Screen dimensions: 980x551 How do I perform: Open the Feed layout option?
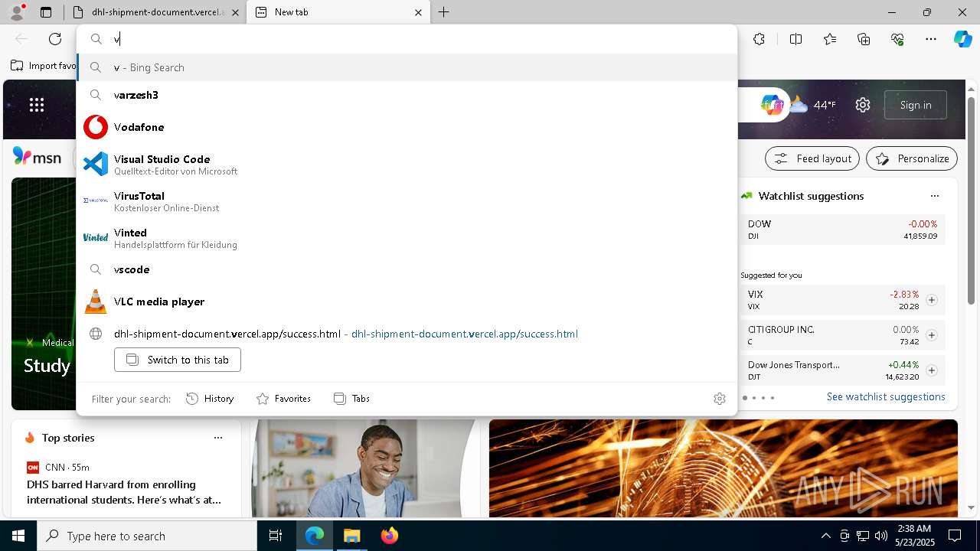click(x=813, y=158)
